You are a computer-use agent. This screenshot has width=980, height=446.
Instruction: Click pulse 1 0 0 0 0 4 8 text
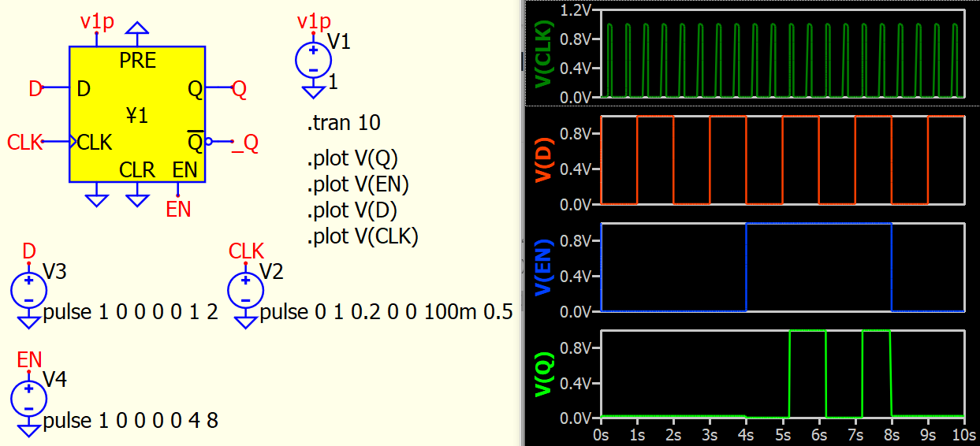click(131, 421)
